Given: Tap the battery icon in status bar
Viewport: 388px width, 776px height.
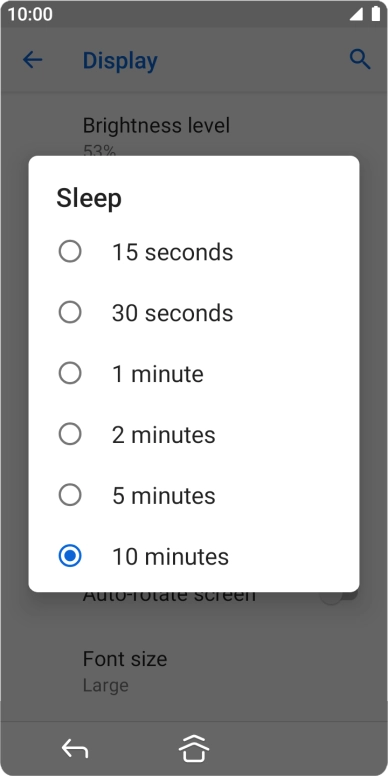Looking at the screenshot, I should coord(376,14).
